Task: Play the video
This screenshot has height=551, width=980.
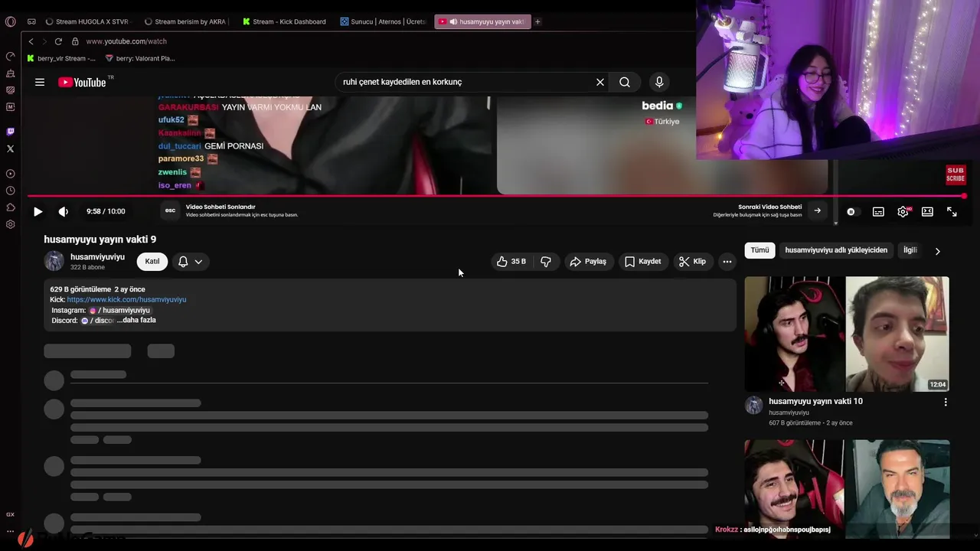Action: coord(38,211)
